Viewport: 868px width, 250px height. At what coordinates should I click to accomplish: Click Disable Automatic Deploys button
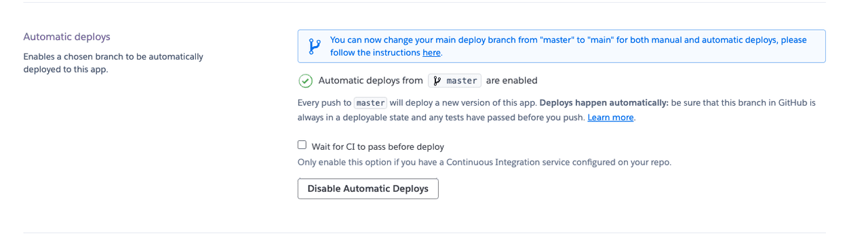click(x=368, y=188)
